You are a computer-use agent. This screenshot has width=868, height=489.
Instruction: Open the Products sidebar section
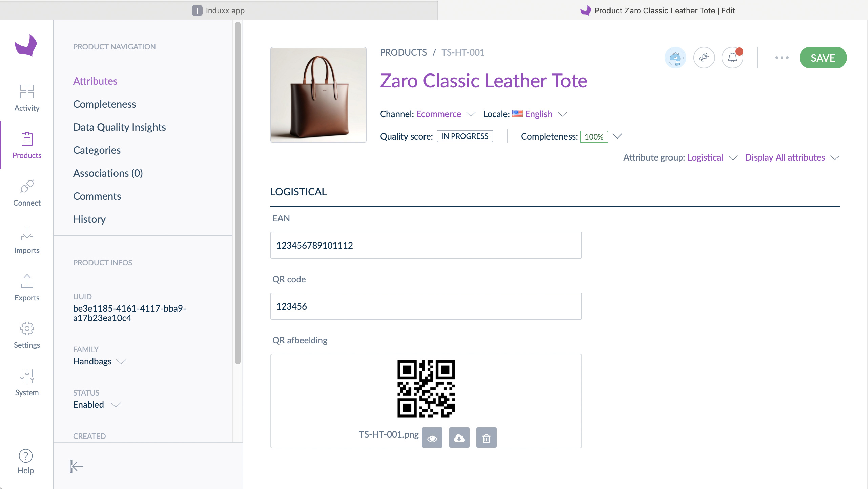tap(27, 145)
